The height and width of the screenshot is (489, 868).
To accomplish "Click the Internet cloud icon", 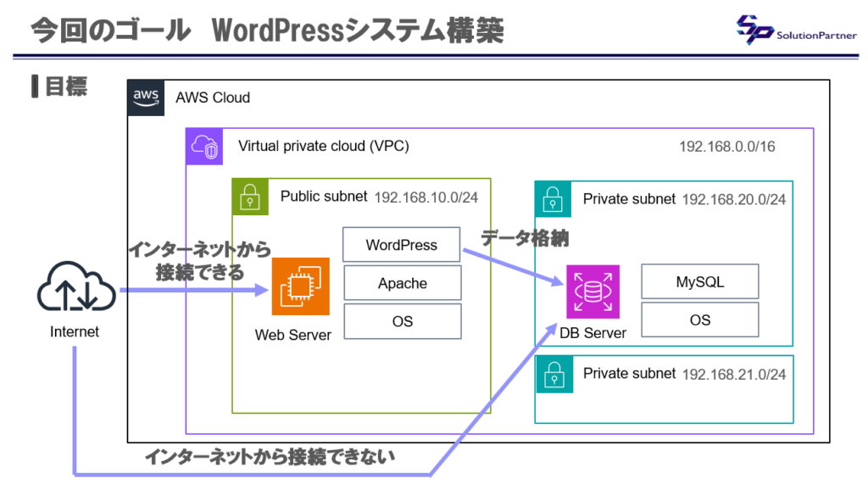I will pos(75,288).
